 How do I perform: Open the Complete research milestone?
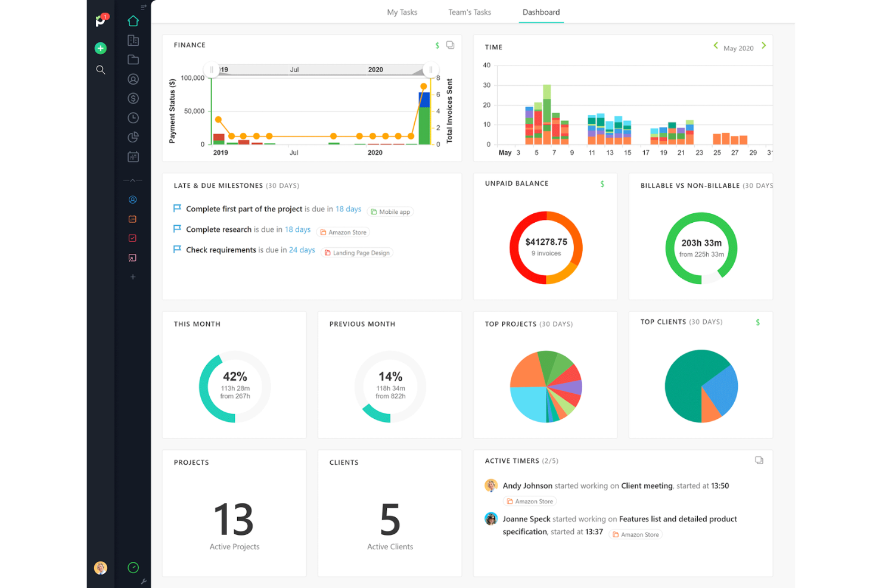(x=219, y=229)
